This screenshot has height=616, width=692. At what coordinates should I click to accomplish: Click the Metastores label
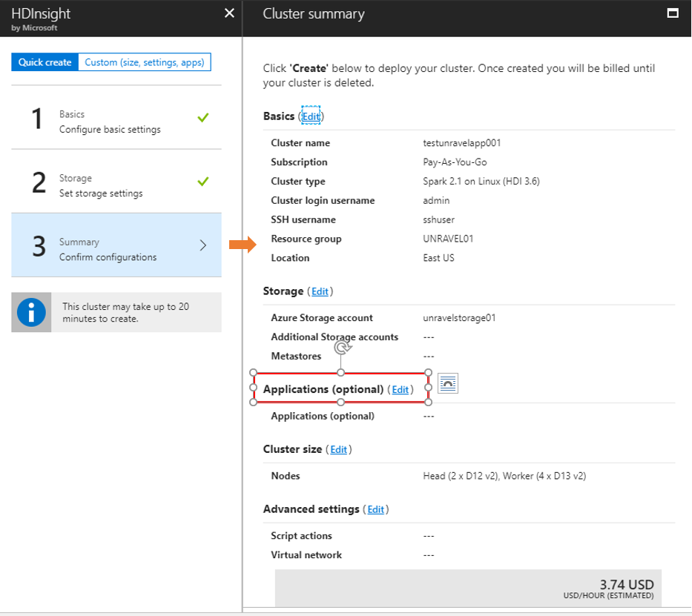[x=296, y=357]
